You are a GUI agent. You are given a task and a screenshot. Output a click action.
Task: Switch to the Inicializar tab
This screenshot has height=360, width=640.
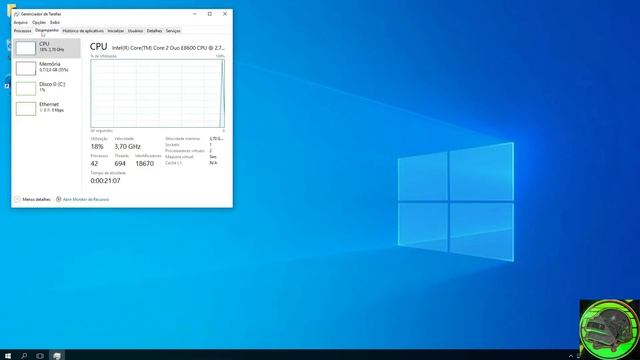coord(116,31)
